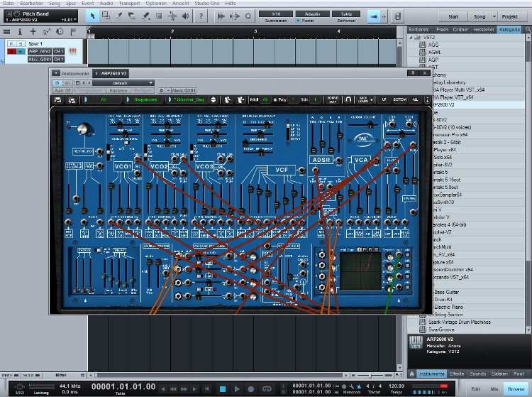Open the Adaptiv Raster dropdown
The height and width of the screenshot is (397, 532).
pos(313,14)
